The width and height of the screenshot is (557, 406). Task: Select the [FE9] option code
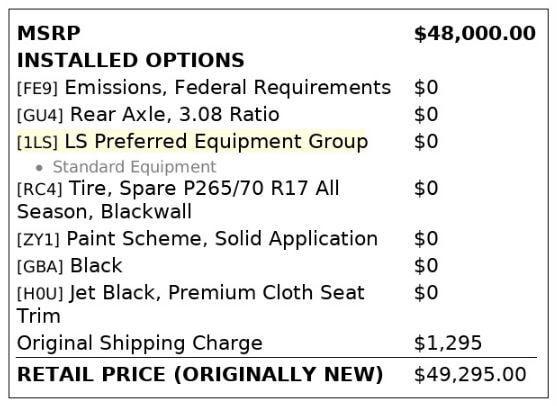(37, 88)
